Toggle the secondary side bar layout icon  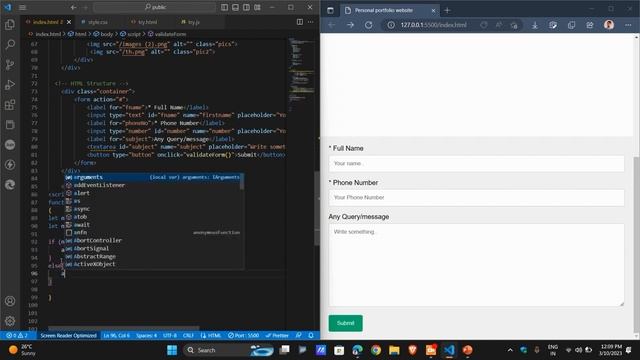(x=246, y=7)
